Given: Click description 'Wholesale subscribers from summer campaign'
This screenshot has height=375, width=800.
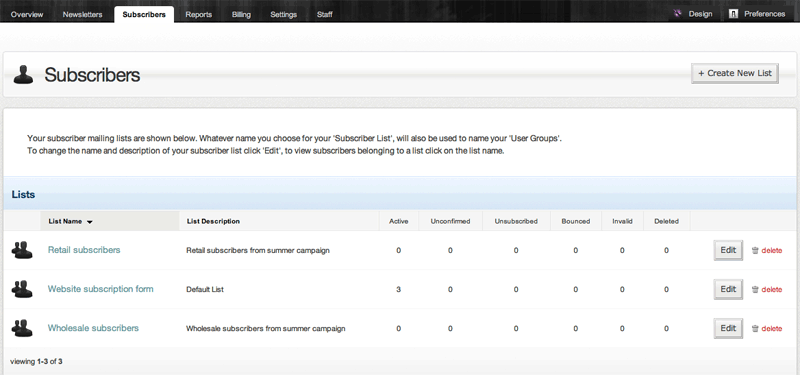Looking at the screenshot, I should point(265,329).
